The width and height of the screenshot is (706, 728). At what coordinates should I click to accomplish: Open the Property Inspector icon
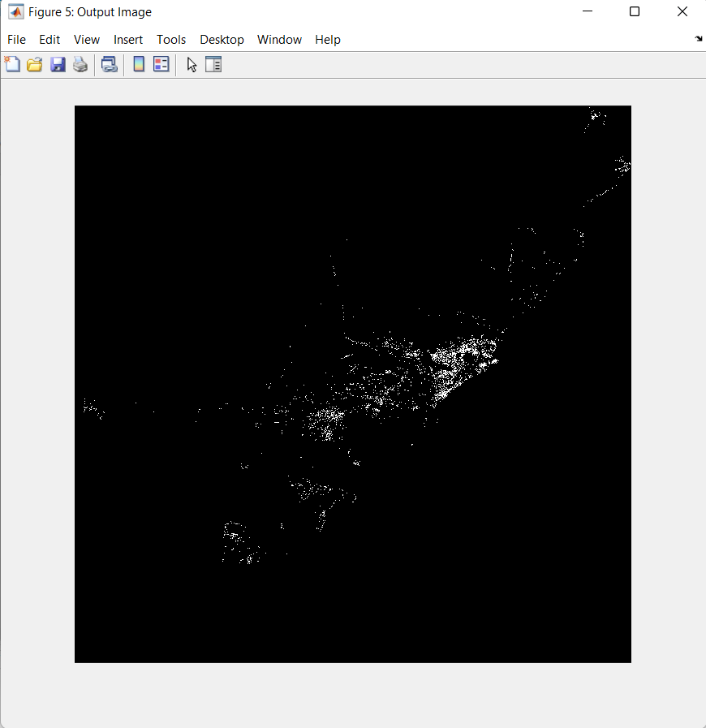pyautogui.click(x=213, y=65)
